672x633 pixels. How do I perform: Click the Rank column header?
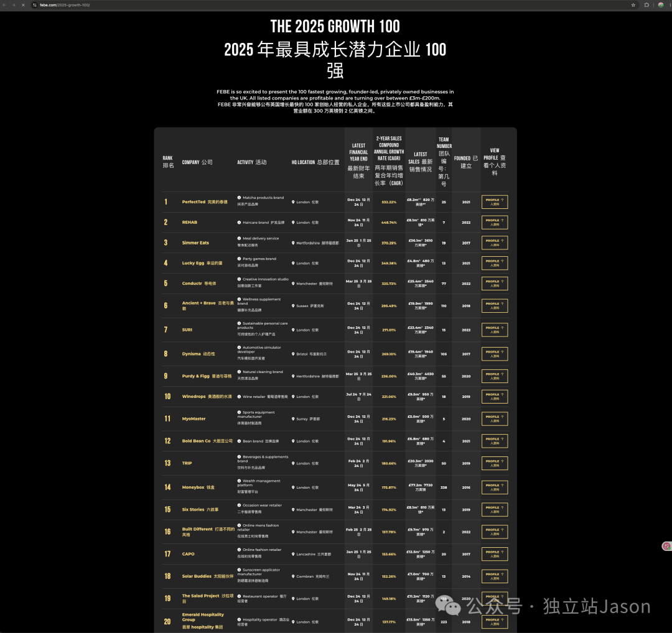pyautogui.click(x=168, y=162)
